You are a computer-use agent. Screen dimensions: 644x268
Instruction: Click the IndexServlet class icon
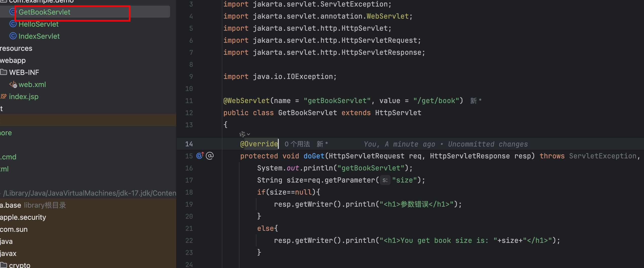click(x=13, y=36)
